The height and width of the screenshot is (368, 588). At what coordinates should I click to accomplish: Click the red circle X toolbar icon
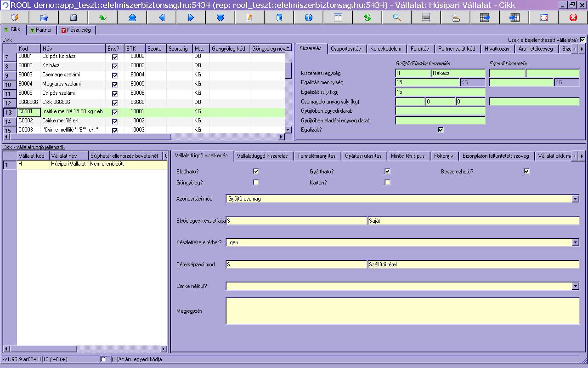[x=573, y=17]
